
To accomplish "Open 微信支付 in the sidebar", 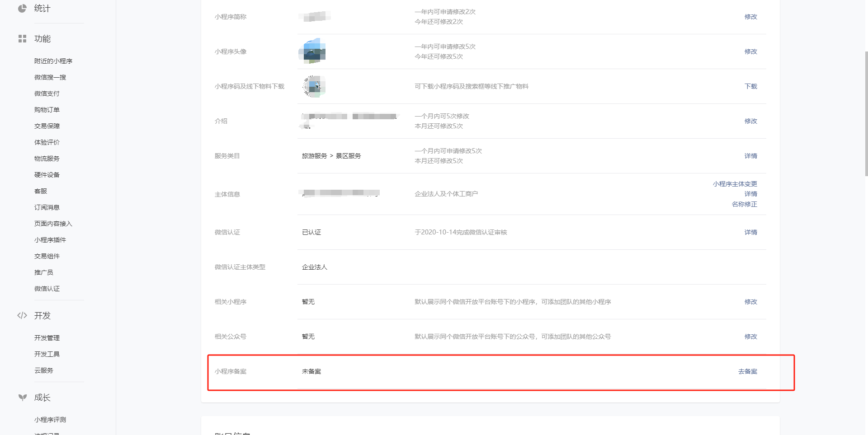I will (x=47, y=94).
